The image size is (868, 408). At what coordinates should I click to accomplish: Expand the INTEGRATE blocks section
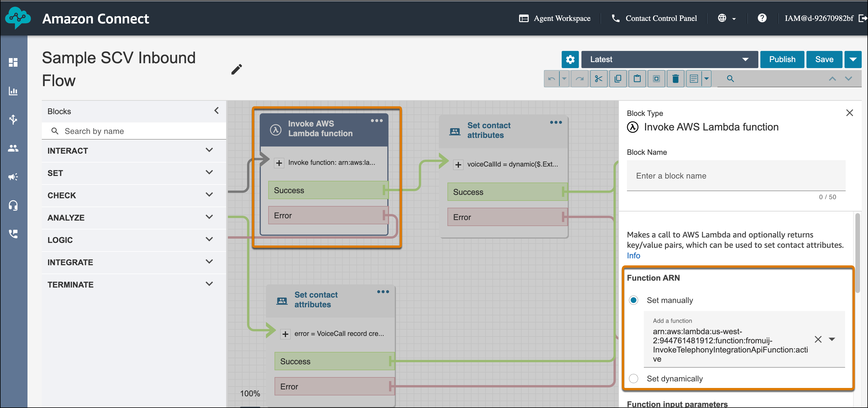(134, 262)
